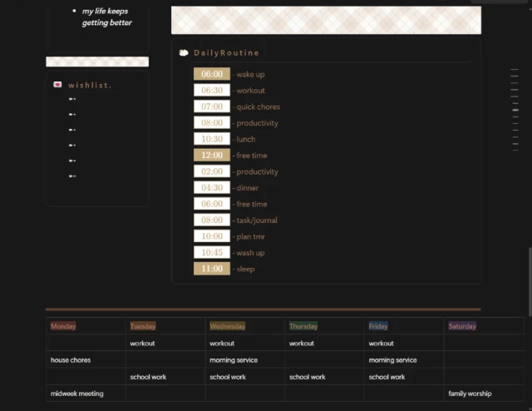Click the 04:30 time tag
Viewport: 532px width, 411px height.
pos(212,187)
